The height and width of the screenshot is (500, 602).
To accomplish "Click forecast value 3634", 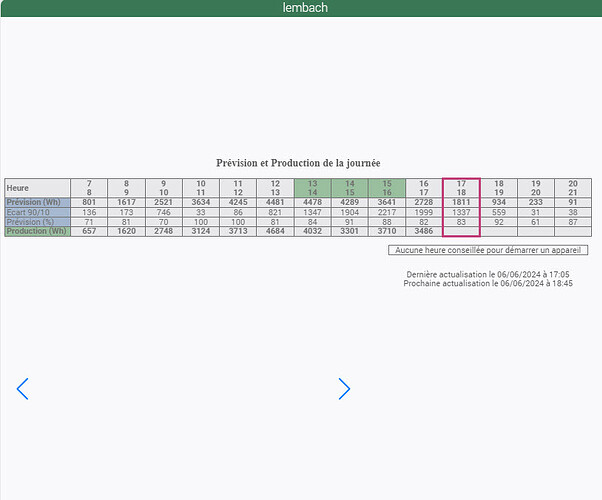I will pos(201,202).
